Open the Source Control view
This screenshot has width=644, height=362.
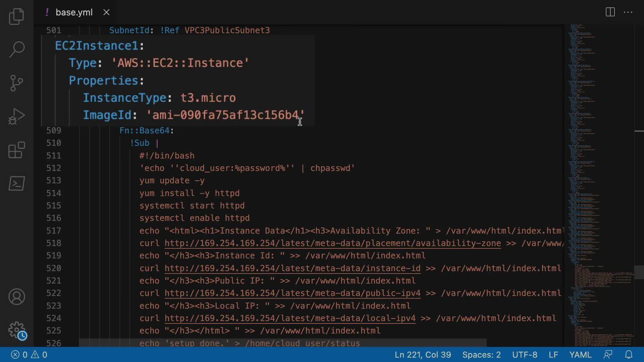16,83
